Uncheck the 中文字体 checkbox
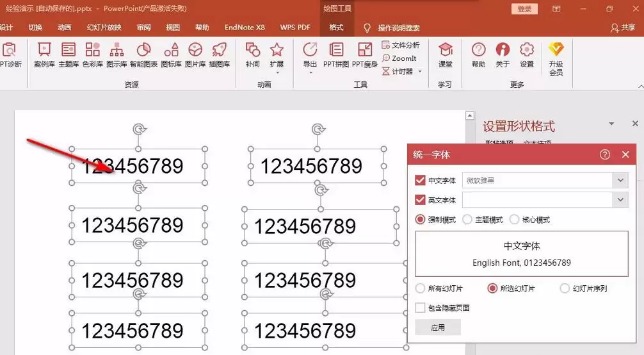This screenshot has width=644, height=355. click(421, 181)
